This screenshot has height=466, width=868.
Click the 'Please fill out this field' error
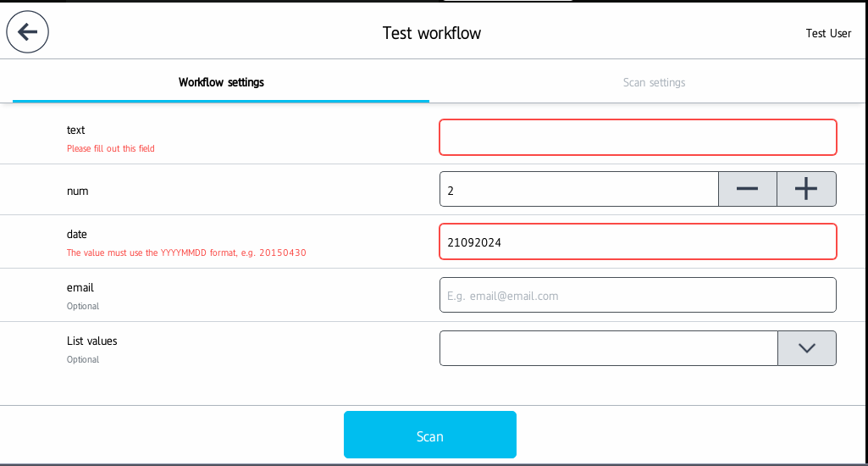point(111,149)
